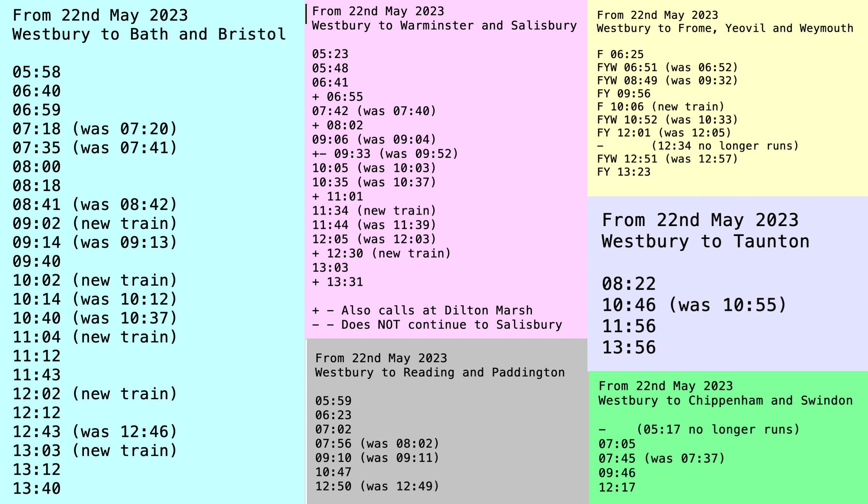Viewport: 868px width, 504px height.
Task: Select the 09:02 new train to Bristol
Action: coord(95,223)
